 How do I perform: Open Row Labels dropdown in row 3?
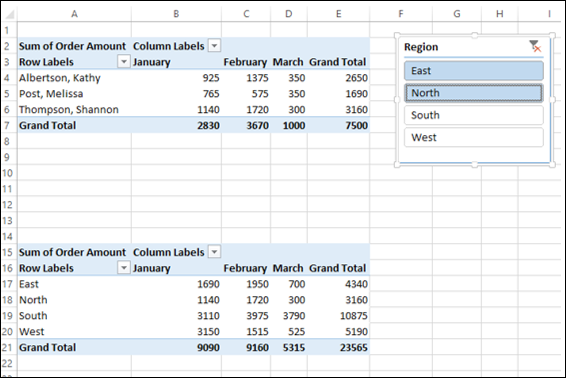[123, 62]
